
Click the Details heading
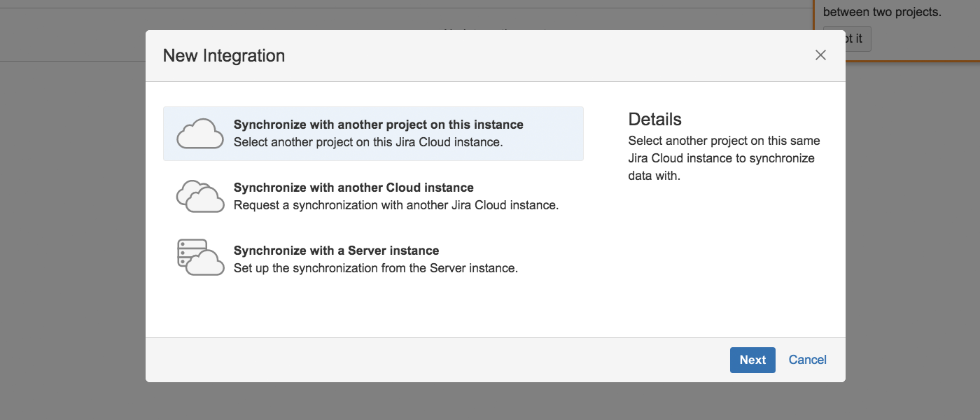pos(654,119)
